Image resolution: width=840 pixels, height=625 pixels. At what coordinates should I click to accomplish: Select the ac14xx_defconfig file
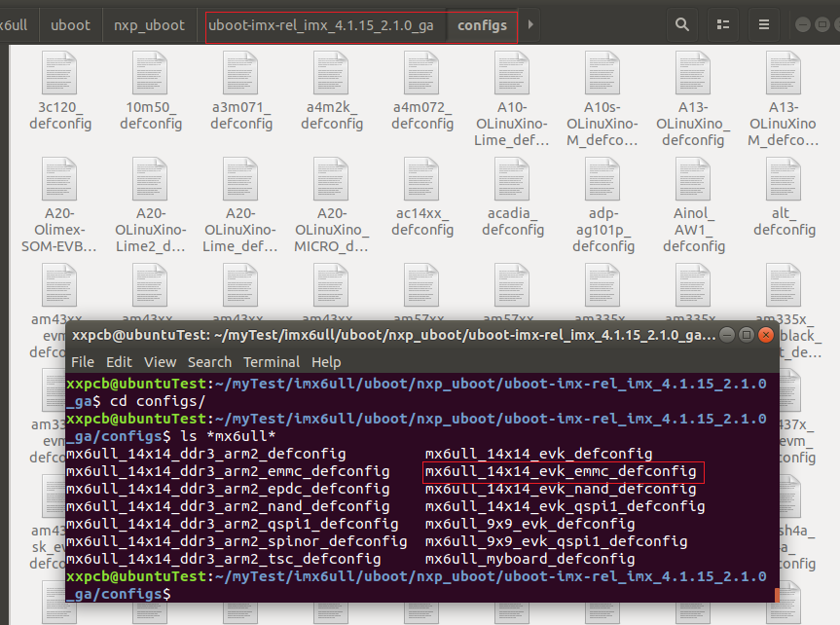pos(422,198)
